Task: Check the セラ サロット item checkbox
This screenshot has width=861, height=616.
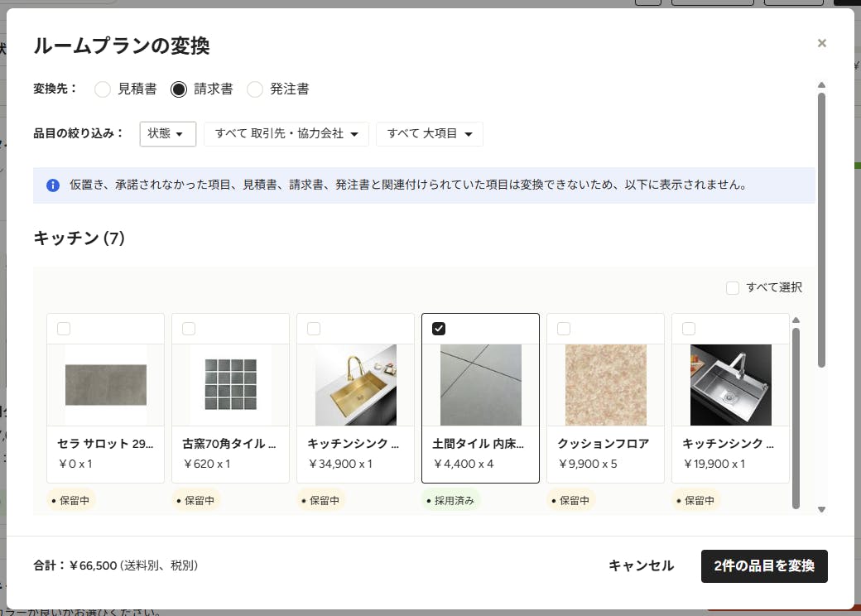Action: [64, 329]
